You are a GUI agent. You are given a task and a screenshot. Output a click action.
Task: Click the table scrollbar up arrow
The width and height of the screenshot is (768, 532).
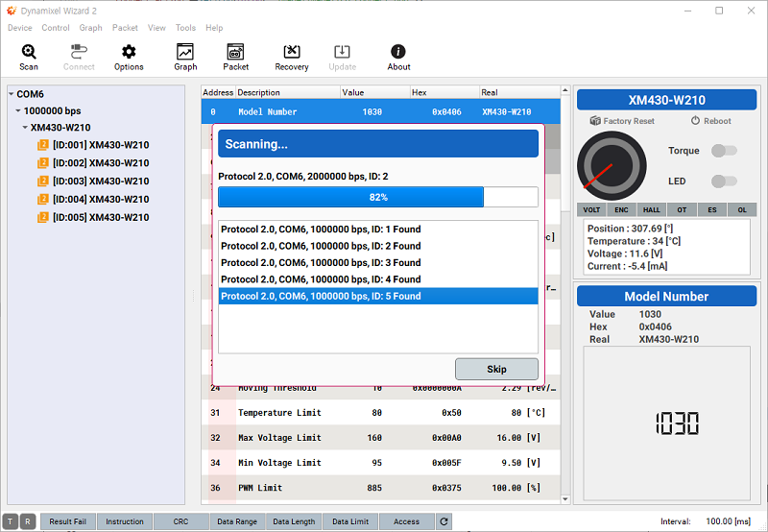tap(565, 90)
